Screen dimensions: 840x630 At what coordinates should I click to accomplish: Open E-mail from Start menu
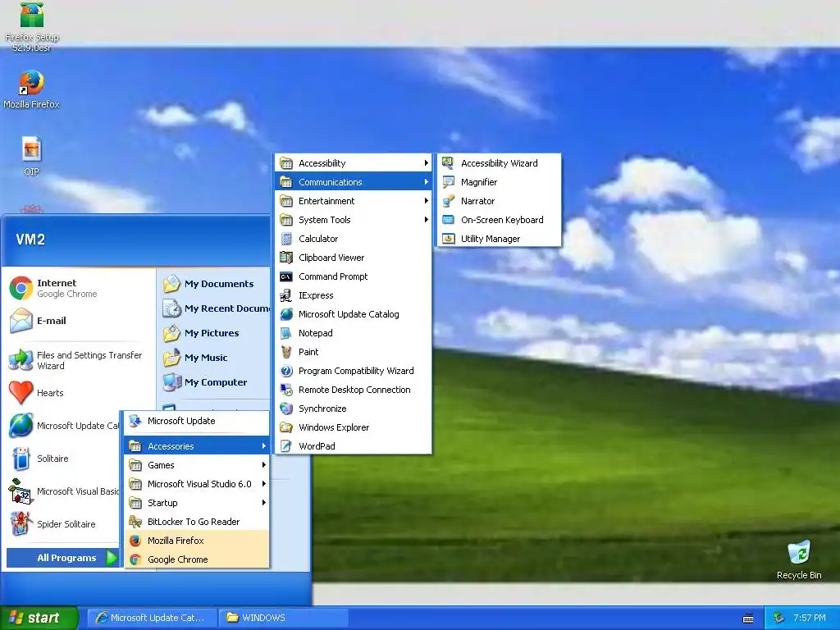click(x=80, y=321)
